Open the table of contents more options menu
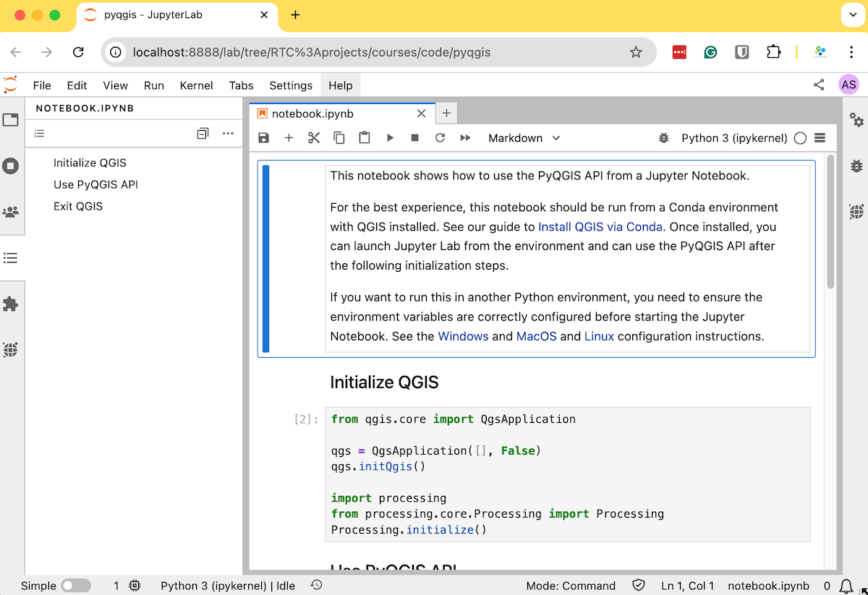This screenshot has height=595, width=868. 228,133
